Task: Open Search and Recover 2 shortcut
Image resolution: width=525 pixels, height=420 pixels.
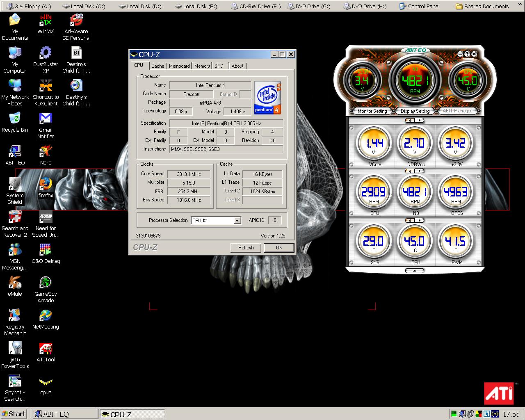Action: [15, 224]
